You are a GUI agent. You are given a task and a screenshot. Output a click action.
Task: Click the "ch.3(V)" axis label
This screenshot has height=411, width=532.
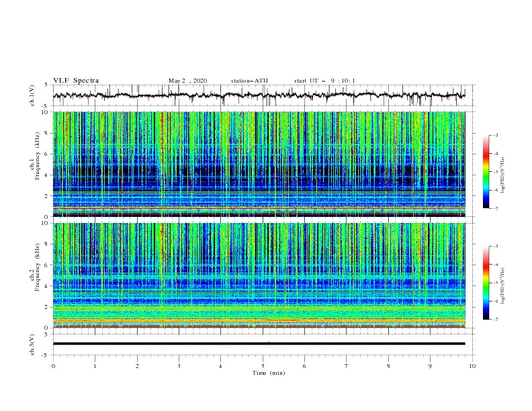pos(32,345)
